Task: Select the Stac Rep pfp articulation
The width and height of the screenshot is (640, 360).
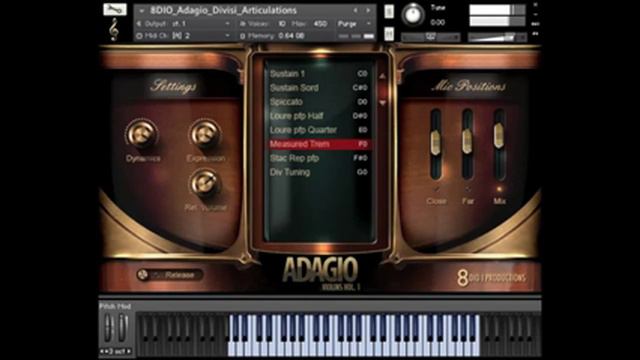Action: coord(319,158)
